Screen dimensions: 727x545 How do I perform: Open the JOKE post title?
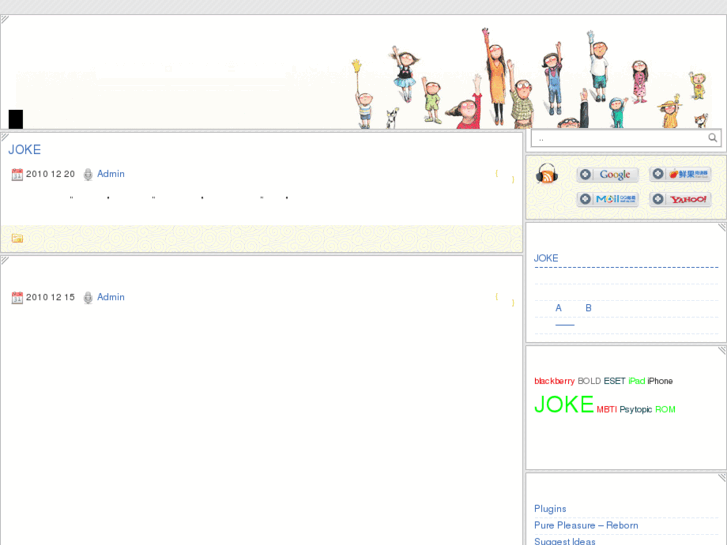pyautogui.click(x=25, y=150)
